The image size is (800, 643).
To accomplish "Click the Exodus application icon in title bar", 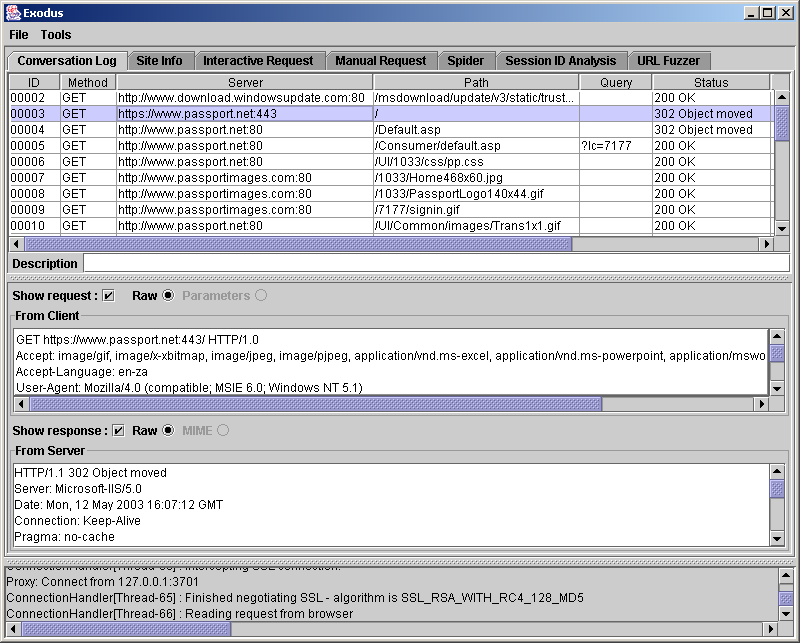I will click(12, 12).
